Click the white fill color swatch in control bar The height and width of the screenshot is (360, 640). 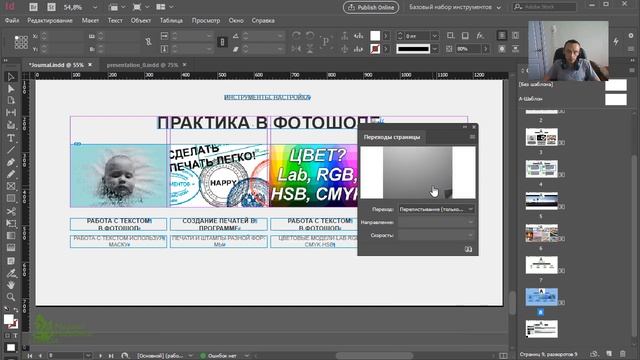(375, 36)
